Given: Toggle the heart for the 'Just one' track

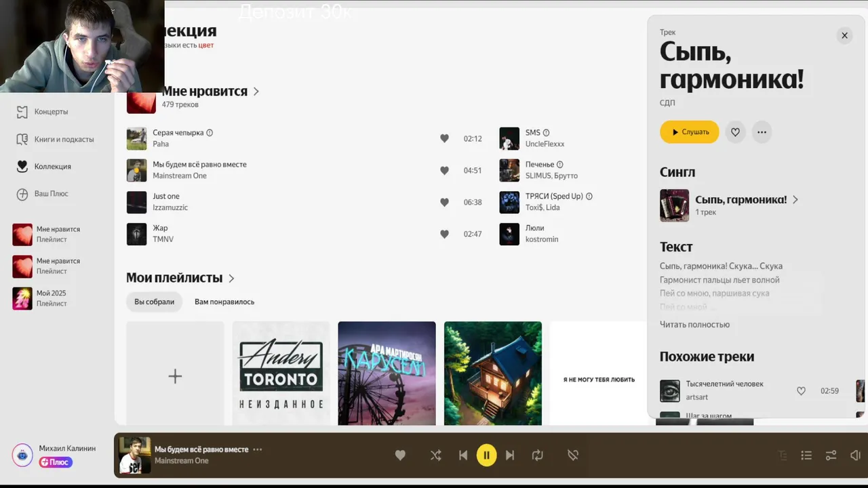Looking at the screenshot, I should point(444,202).
